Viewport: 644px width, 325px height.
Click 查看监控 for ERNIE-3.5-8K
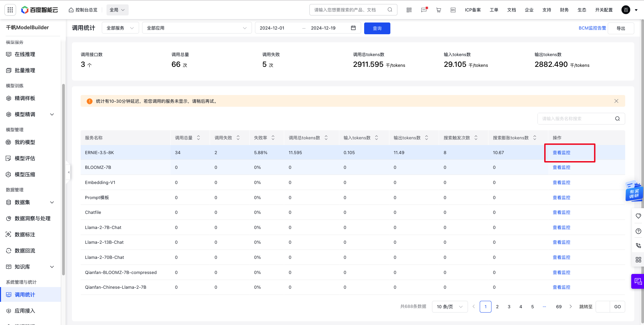(x=561, y=152)
